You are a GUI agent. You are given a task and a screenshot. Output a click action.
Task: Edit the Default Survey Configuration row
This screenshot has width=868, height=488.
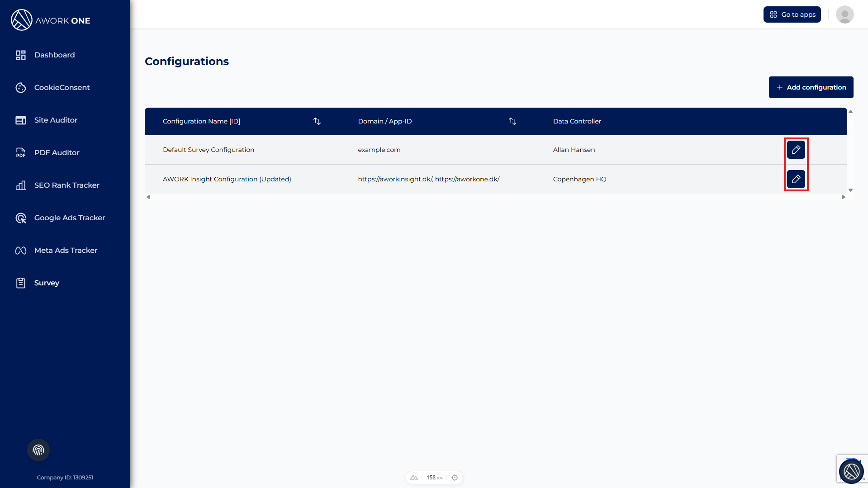[796, 150]
